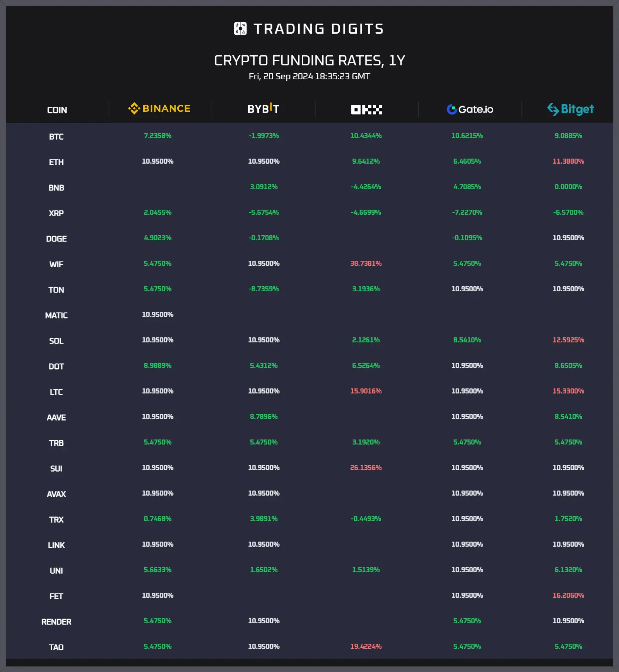Click the ETH Bitget rate 11.3880%
This screenshot has height=672, width=619.
(x=568, y=161)
